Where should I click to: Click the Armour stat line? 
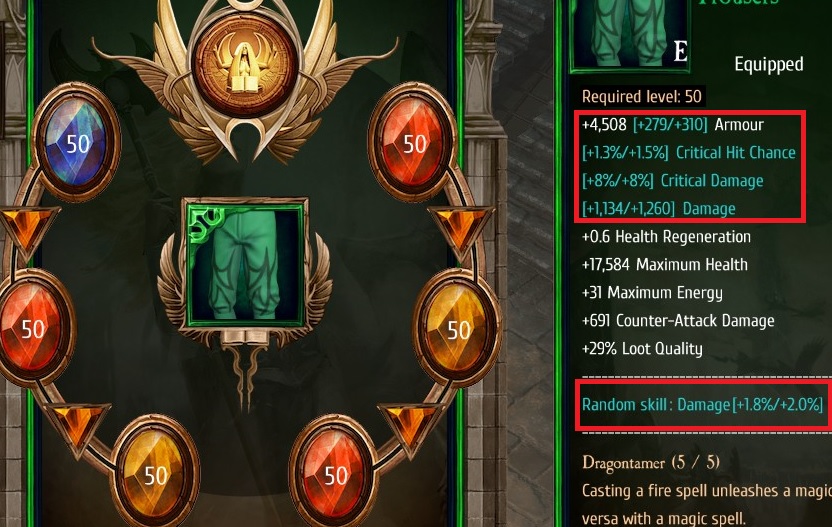click(x=673, y=125)
